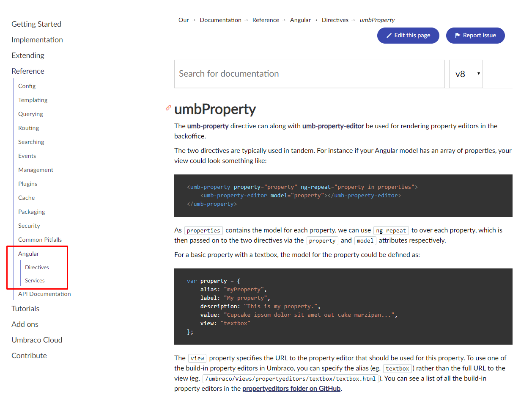The width and height of the screenshot is (532, 409).
Task: Select Common Pitfalls in the sidebar
Action: pos(40,240)
